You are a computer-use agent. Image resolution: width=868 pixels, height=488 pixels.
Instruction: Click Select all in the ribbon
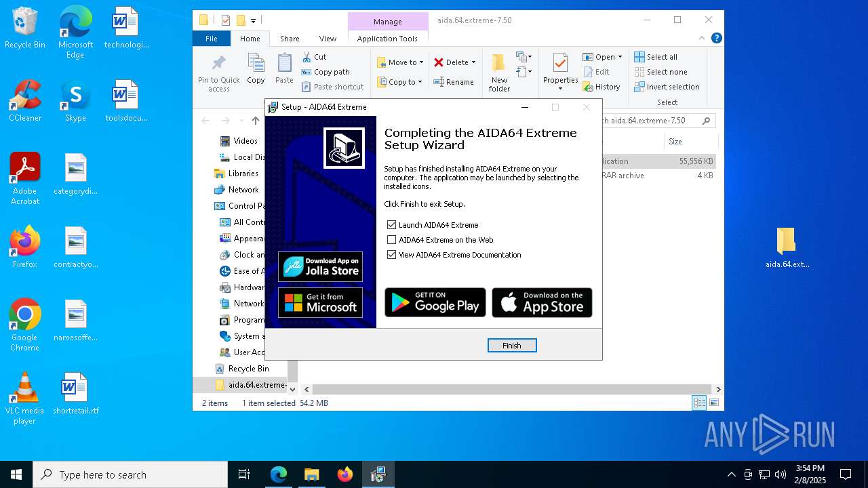[x=656, y=57]
